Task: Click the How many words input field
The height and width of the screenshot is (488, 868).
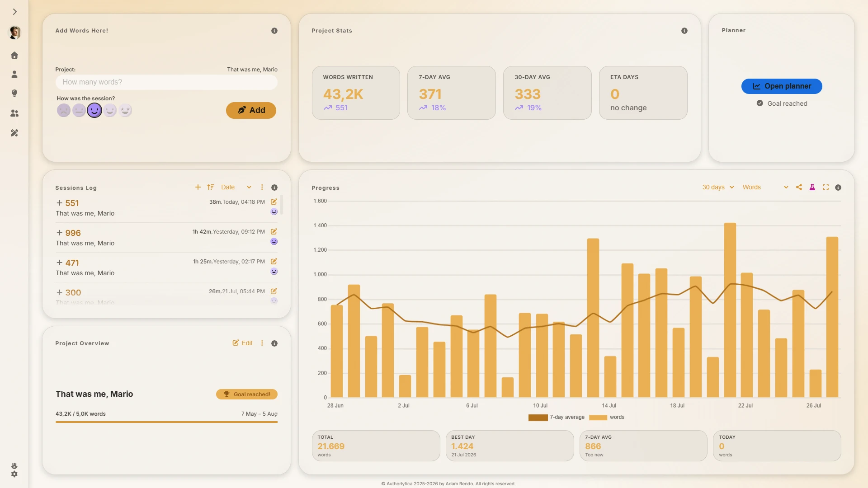Action: [166, 82]
